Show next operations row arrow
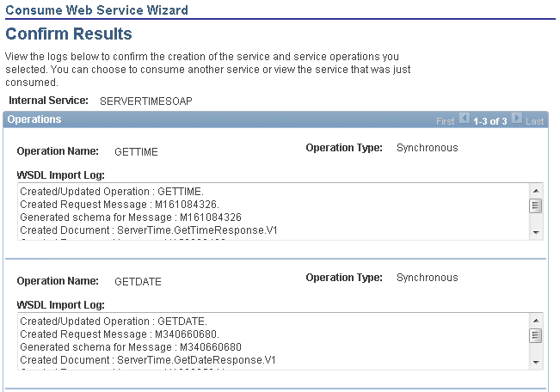The height and width of the screenshot is (392, 560). point(516,118)
